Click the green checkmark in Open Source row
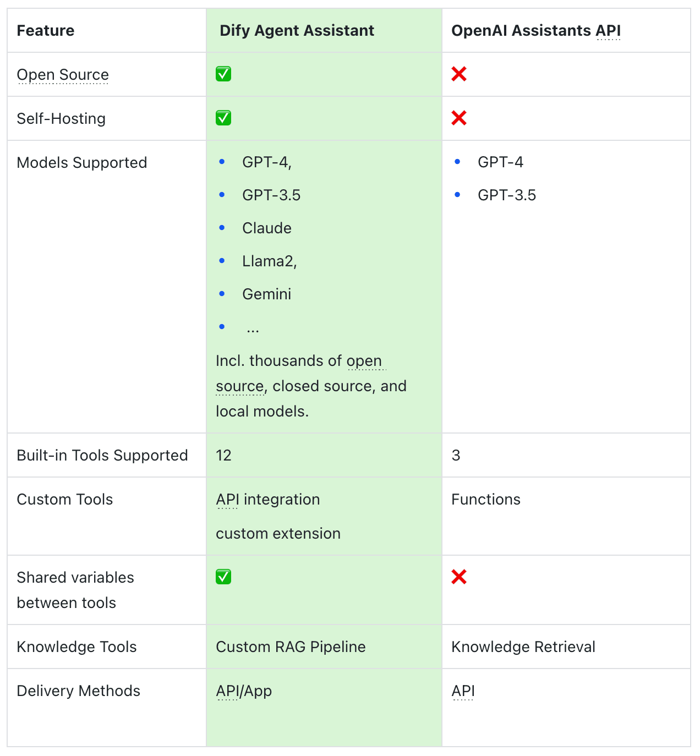 click(x=223, y=74)
